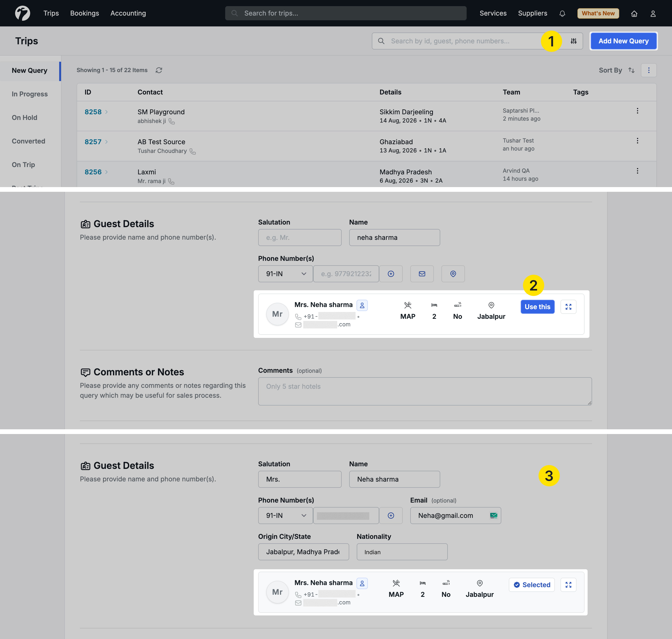672x639 pixels.
Task: Focus the global Search for trips field
Action: click(x=346, y=13)
